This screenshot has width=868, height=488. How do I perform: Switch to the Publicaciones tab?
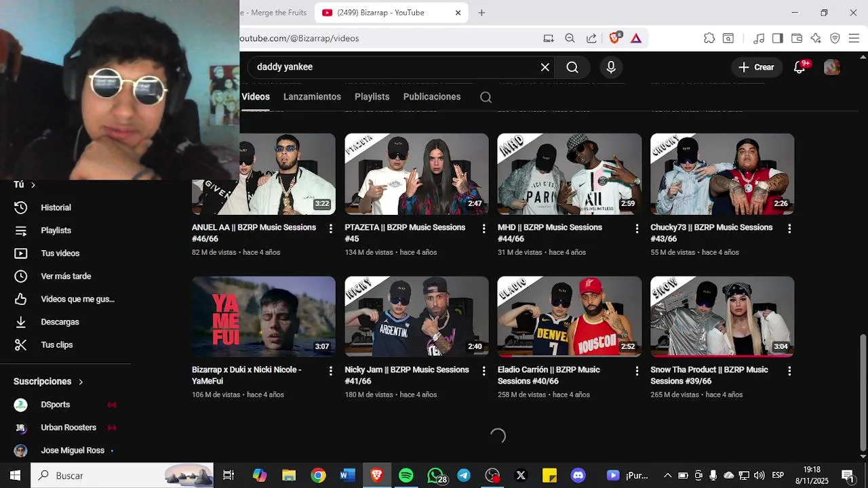tap(432, 97)
